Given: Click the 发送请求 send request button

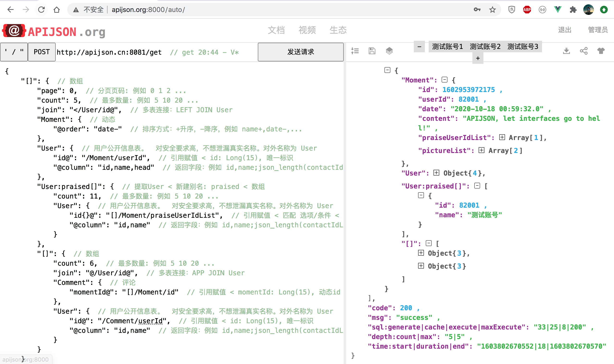Looking at the screenshot, I should (301, 52).
